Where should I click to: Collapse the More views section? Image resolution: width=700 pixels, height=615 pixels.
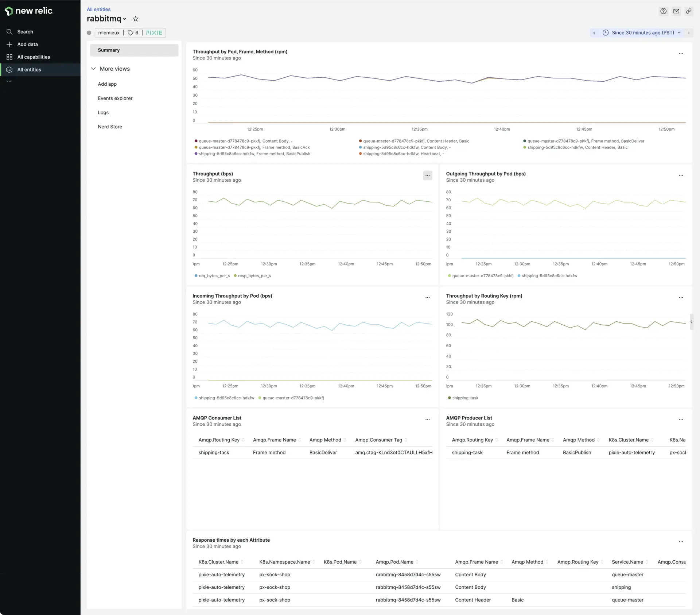click(93, 69)
